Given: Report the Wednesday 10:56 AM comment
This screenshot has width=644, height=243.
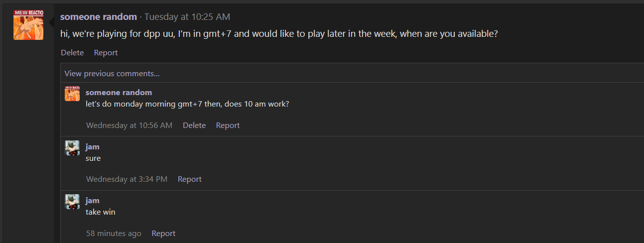Looking at the screenshot, I should (x=228, y=125).
